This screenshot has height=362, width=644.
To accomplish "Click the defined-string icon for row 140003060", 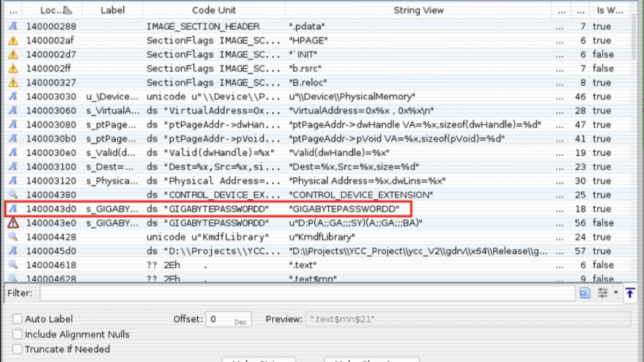I will [x=13, y=110].
